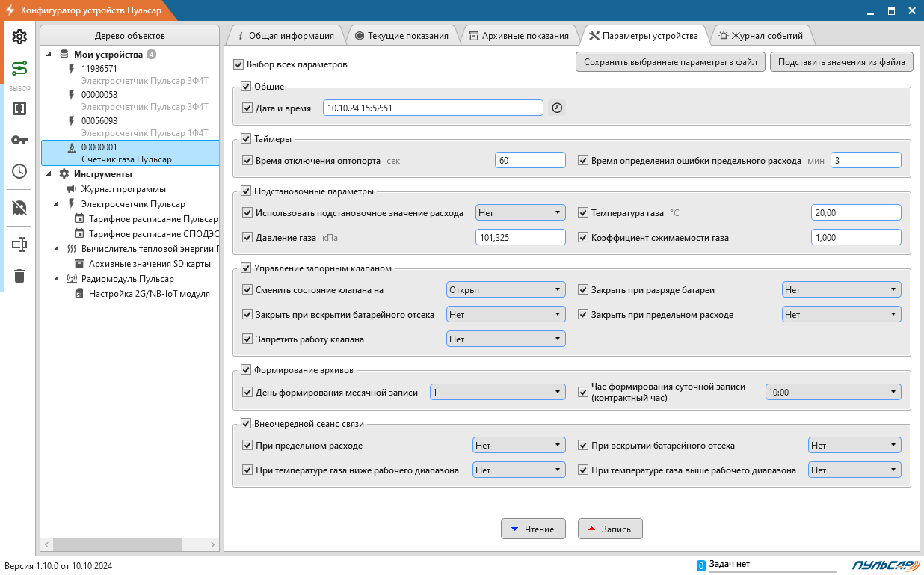Click the archive icon of Архивные значения SD карты
The height and width of the screenshot is (575, 924).
pyautogui.click(x=79, y=264)
